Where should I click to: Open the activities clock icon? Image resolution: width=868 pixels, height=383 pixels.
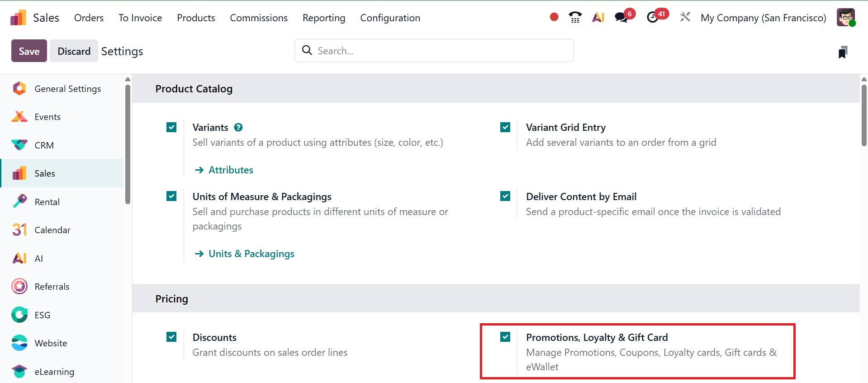tap(653, 17)
